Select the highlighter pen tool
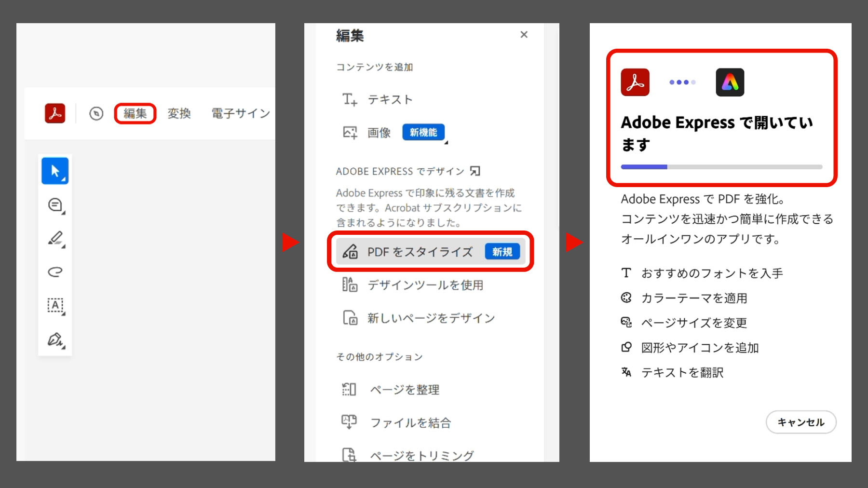Screen dimensions: 868x488 point(55,238)
